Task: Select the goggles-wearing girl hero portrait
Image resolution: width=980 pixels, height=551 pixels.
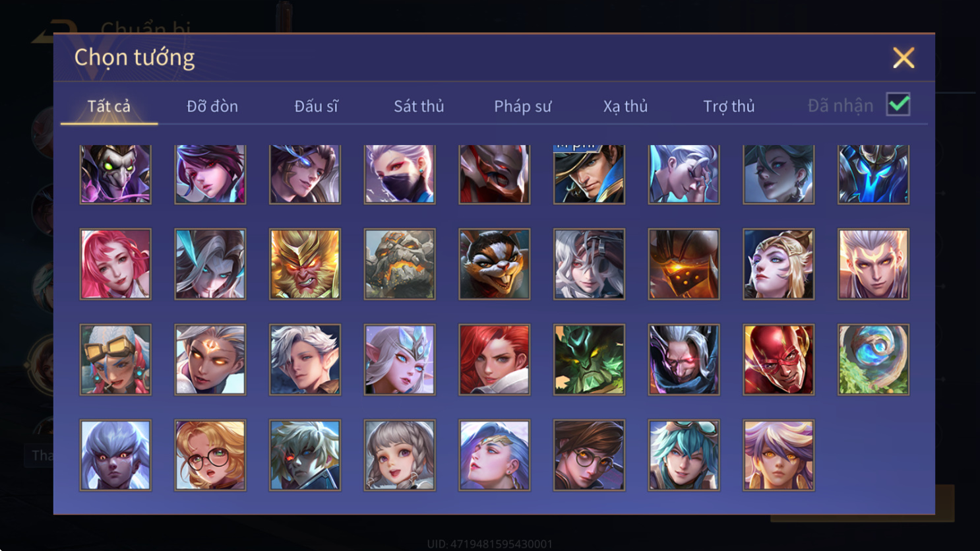Action: [115, 360]
